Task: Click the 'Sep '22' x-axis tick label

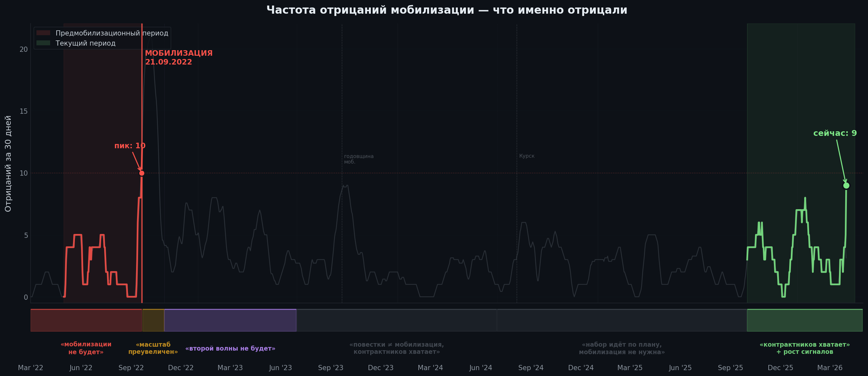Action: coord(131,368)
